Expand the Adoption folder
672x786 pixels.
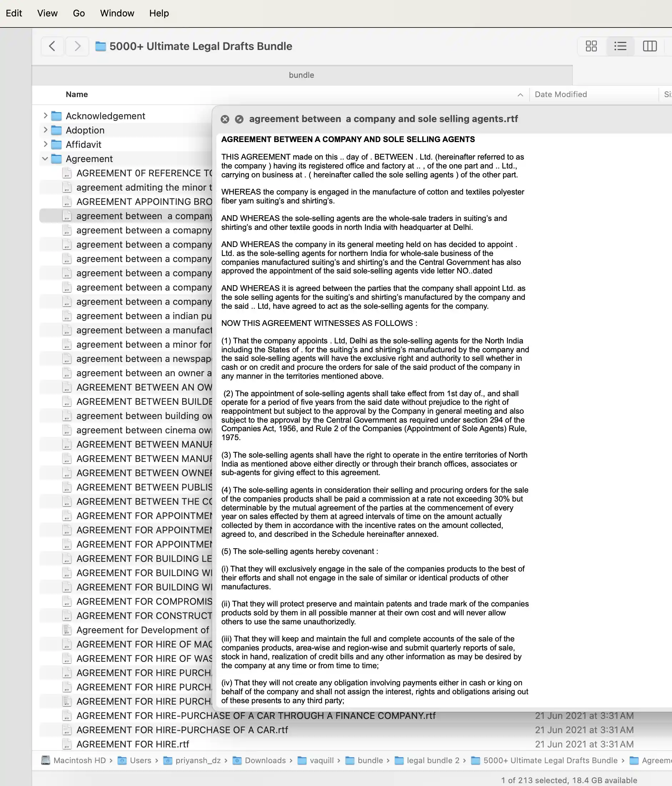(46, 130)
